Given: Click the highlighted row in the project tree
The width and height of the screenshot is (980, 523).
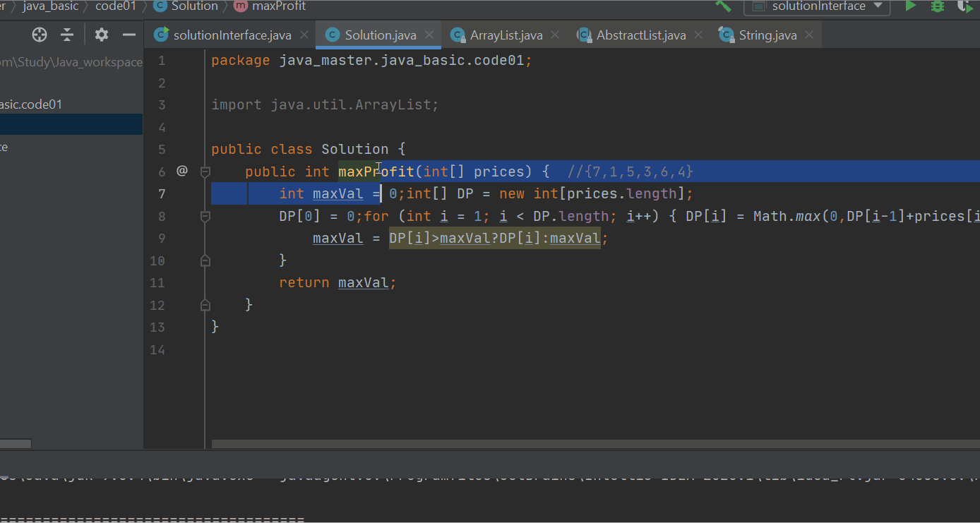Looking at the screenshot, I should click(71, 125).
